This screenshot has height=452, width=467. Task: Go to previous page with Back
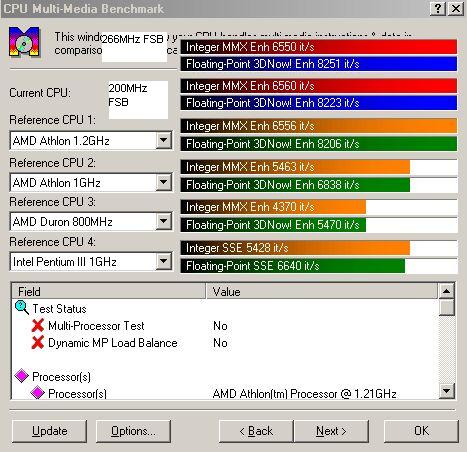pos(256,431)
